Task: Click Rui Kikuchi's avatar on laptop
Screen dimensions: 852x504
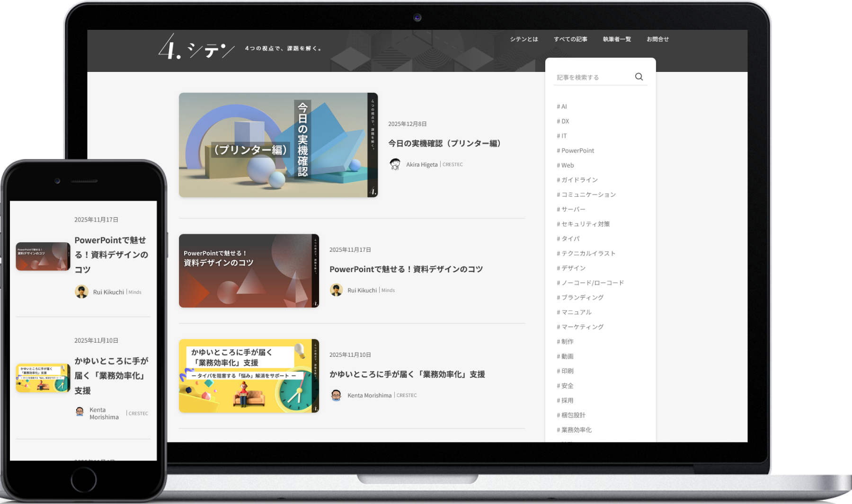Action: 336,290
